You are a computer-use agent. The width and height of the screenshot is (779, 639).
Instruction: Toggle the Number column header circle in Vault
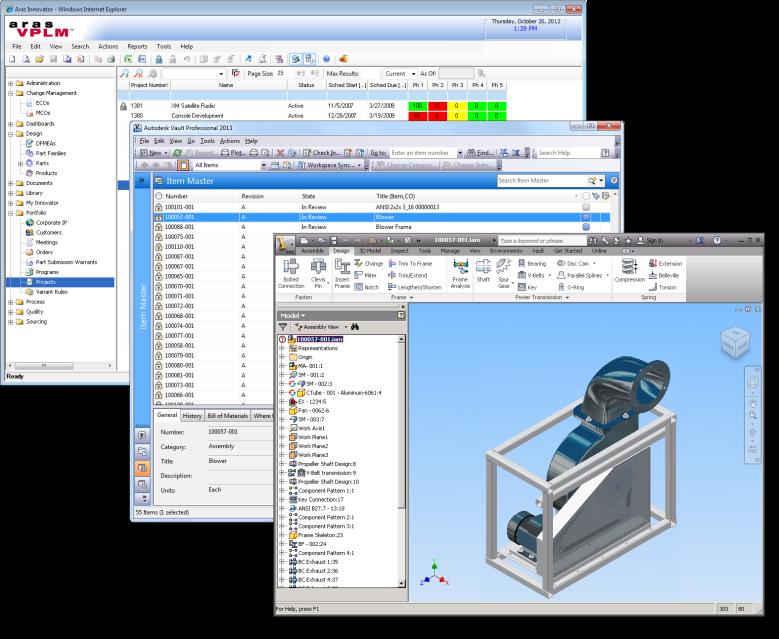pyautogui.click(x=158, y=196)
